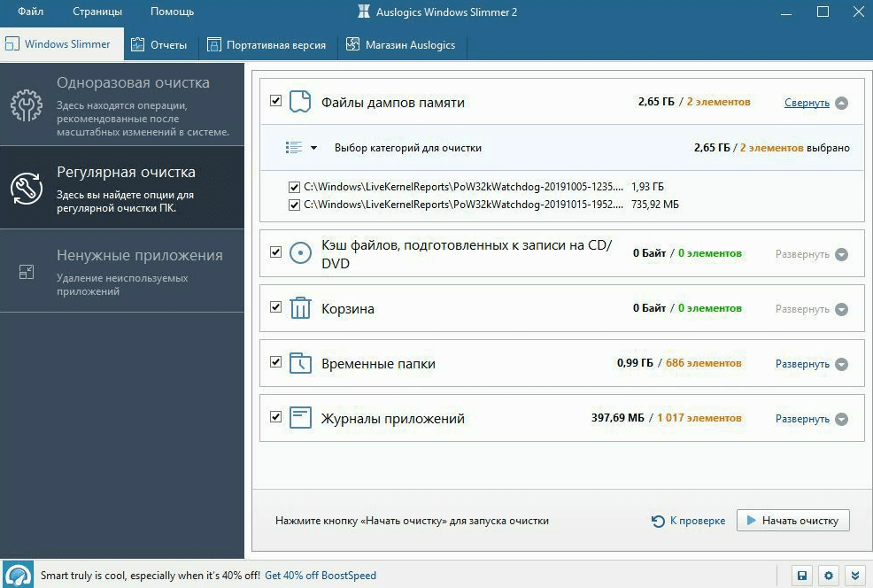
Task: Click the 397,69 МБ size value
Action: tap(617, 418)
